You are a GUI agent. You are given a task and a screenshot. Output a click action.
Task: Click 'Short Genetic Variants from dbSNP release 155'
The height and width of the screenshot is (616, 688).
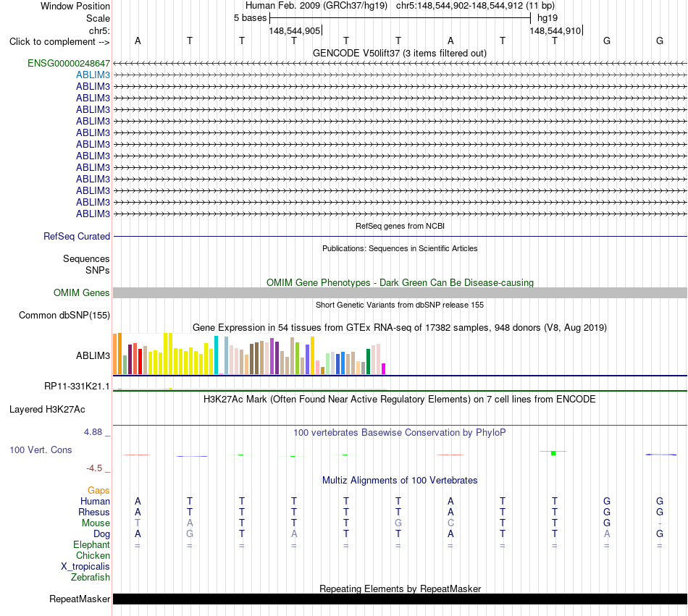coord(400,305)
